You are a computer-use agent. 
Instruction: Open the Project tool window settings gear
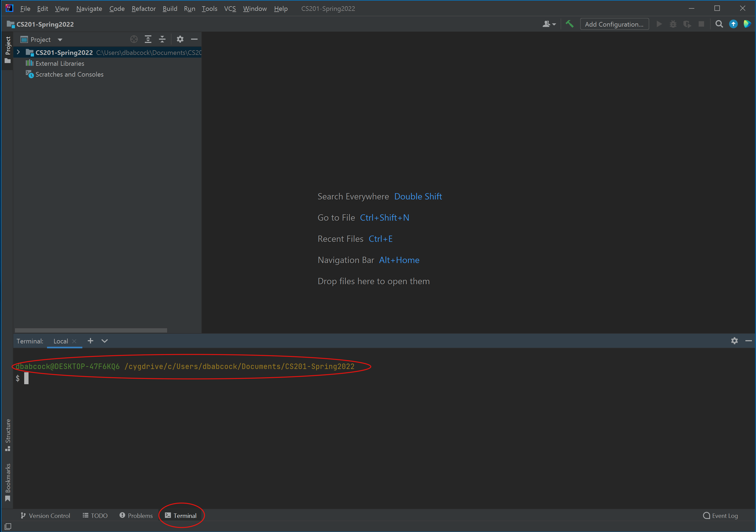[x=180, y=39]
